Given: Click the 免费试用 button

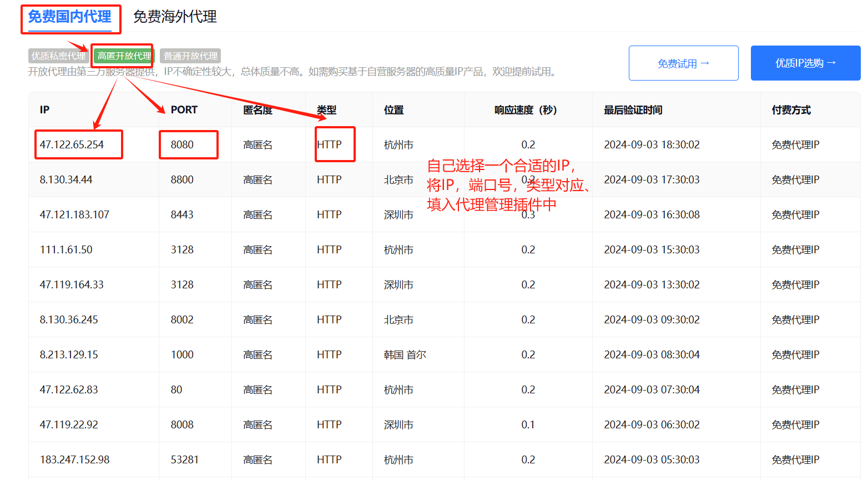Looking at the screenshot, I should pyautogui.click(x=684, y=63).
